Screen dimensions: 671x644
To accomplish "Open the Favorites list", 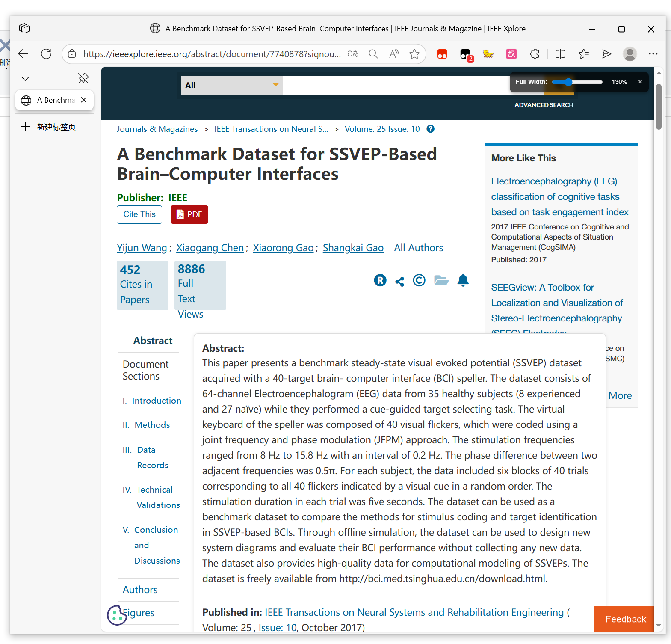I will [584, 54].
